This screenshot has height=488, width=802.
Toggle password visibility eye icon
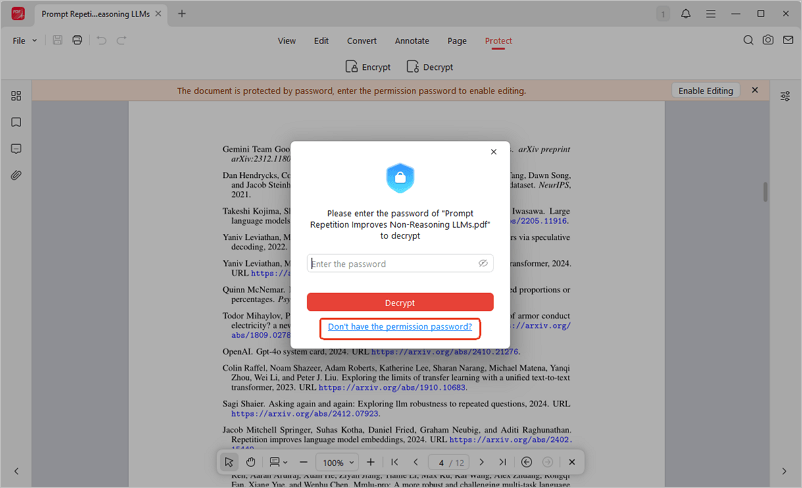point(483,263)
